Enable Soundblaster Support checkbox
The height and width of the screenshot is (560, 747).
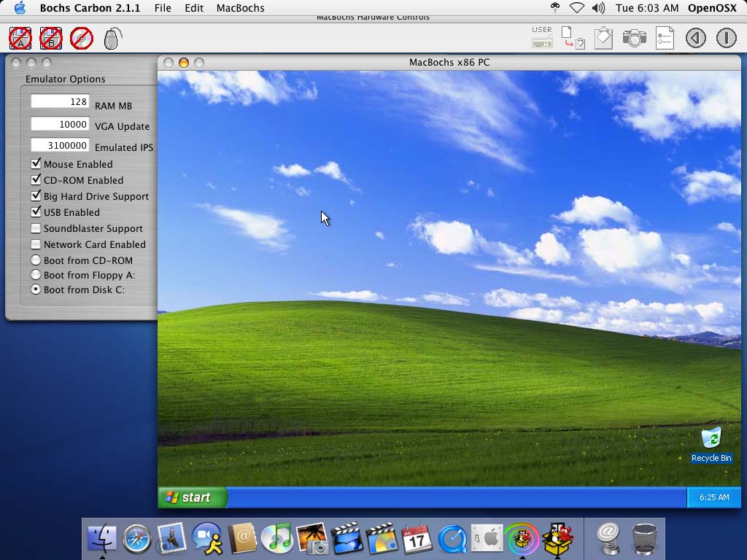pos(36,228)
